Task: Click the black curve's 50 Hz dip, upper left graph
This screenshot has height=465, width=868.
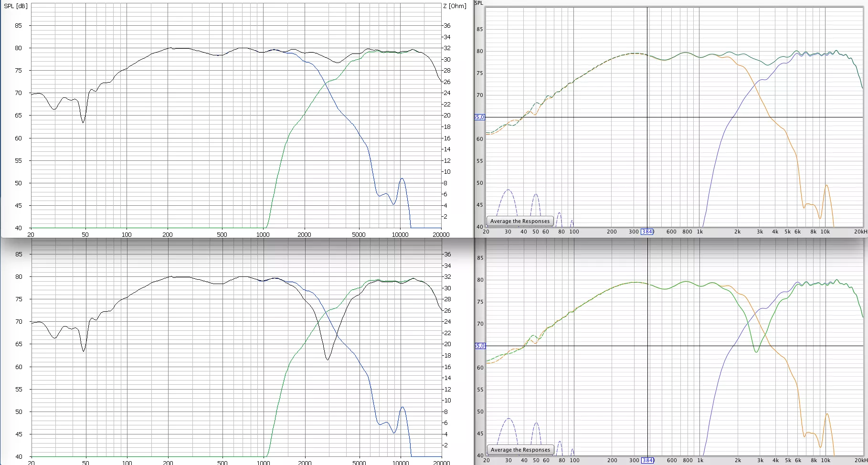Action: pyautogui.click(x=84, y=122)
